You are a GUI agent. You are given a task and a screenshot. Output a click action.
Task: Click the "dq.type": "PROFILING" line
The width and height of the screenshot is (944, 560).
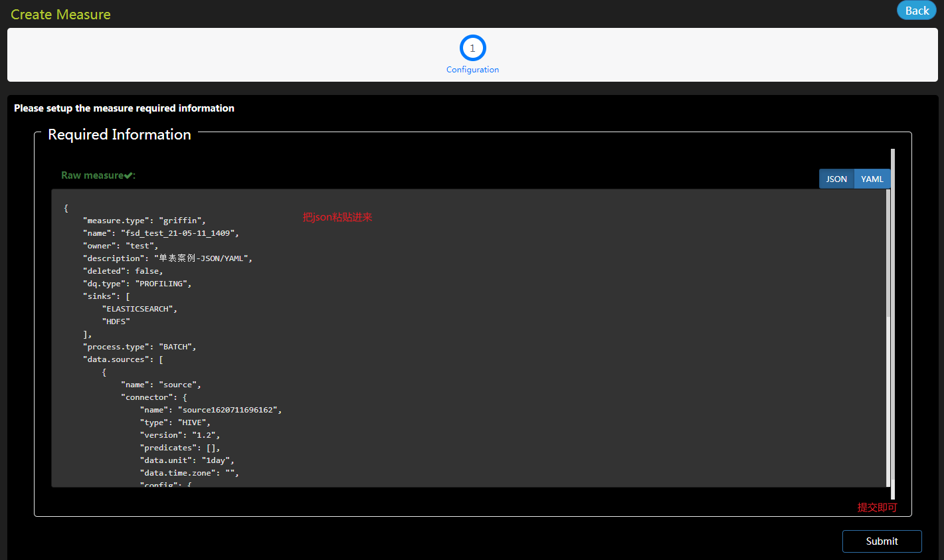point(137,284)
